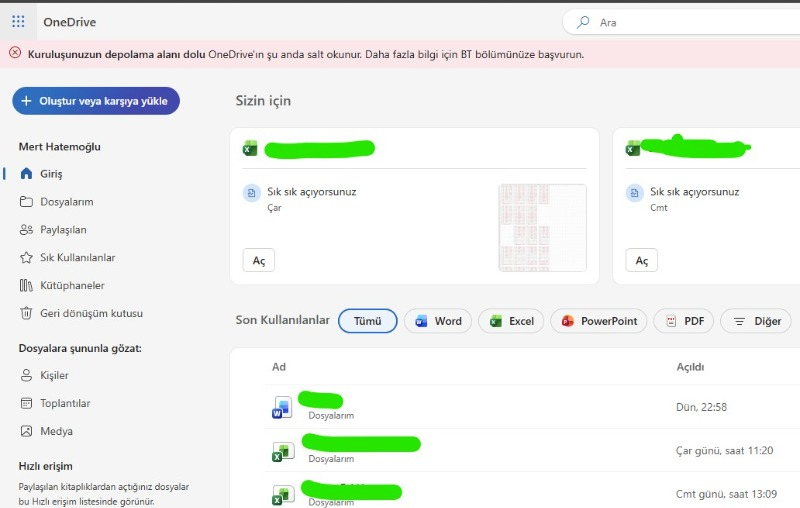This screenshot has height=508, width=800.
Task: Click the Son Kullanılanlar heading
Action: (x=282, y=320)
